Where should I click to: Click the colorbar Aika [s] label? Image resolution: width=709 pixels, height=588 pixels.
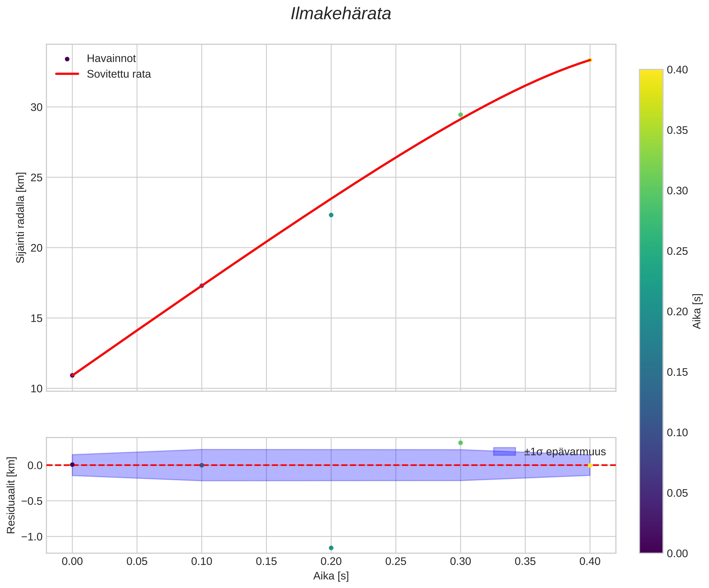[697, 311]
